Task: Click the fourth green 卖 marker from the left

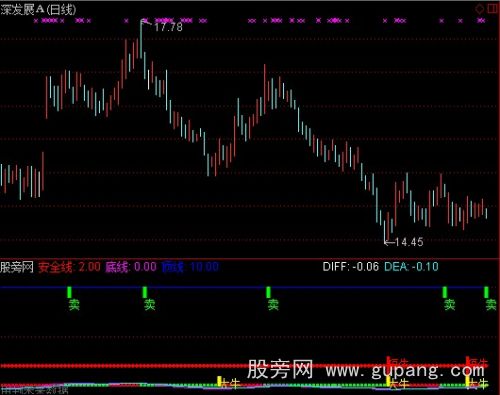Action: (x=449, y=305)
